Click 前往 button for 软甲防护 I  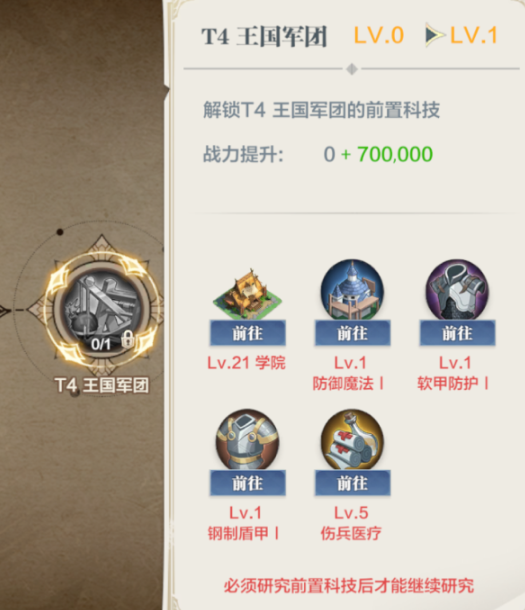(x=457, y=333)
